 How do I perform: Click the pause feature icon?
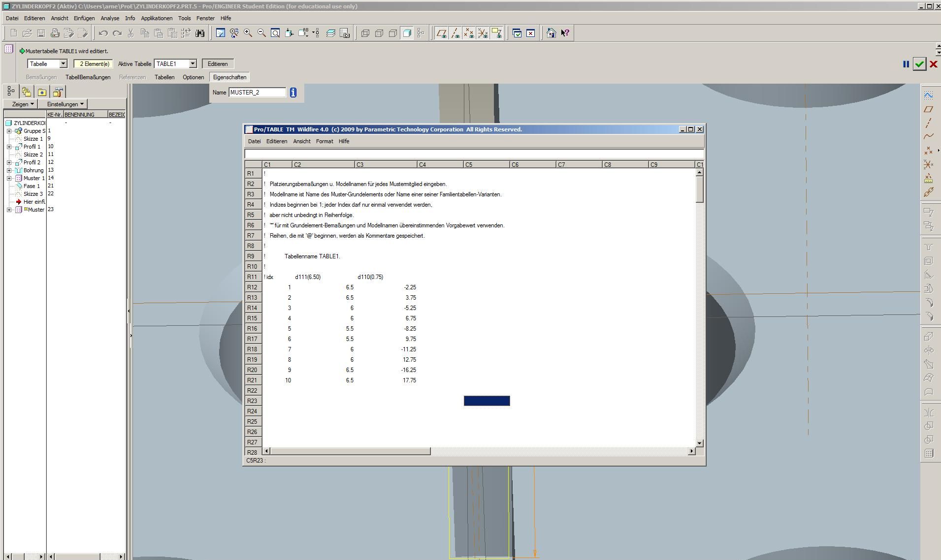(906, 64)
